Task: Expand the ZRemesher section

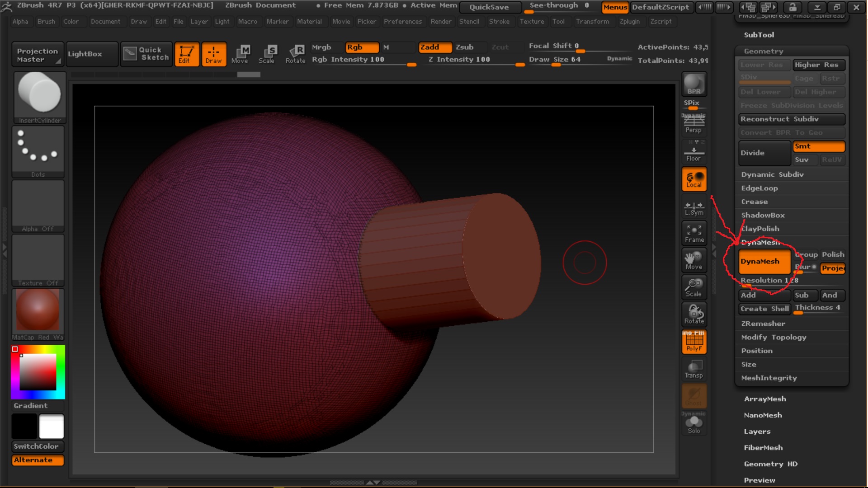Action: [x=763, y=324]
